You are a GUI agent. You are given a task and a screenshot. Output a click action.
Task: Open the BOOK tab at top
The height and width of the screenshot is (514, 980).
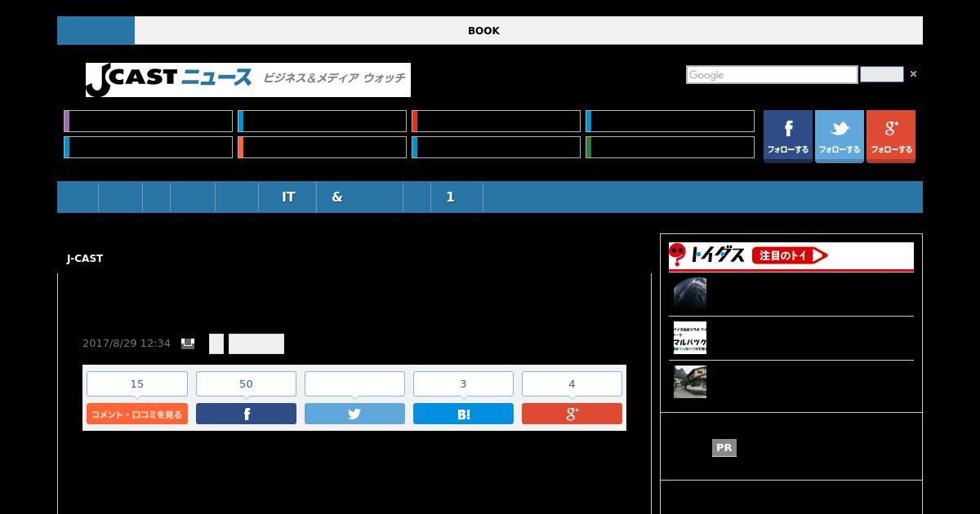pos(483,30)
